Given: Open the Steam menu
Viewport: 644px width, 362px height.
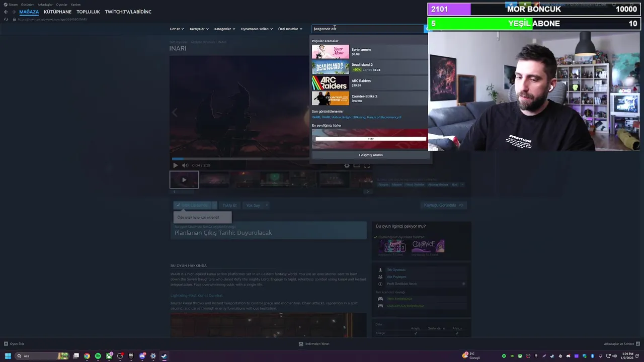Looking at the screenshot, I should [x=11, y=5].
